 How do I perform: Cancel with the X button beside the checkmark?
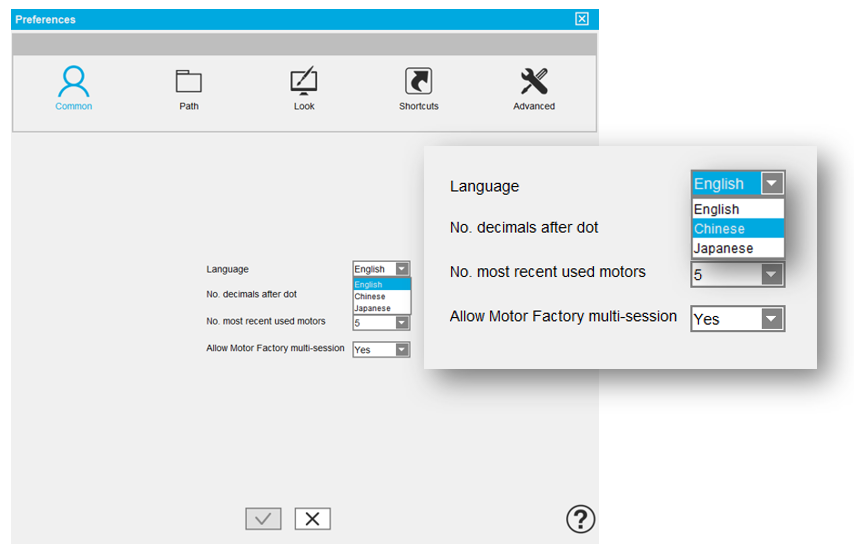click(x=312, y=518)
